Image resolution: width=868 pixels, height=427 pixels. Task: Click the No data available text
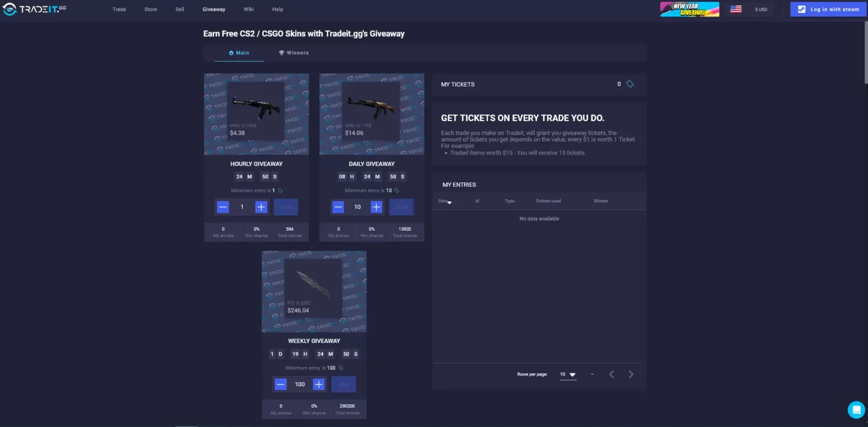point(539,218)
